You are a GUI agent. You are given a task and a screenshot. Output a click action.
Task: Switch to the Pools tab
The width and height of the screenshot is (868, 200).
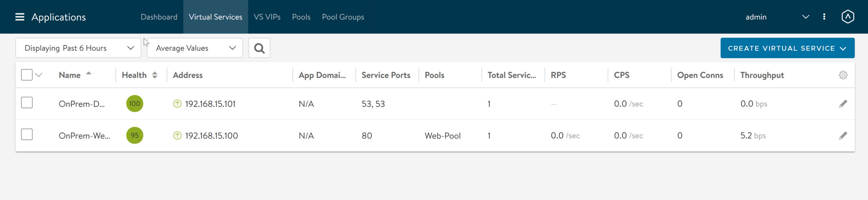(301, 17)
